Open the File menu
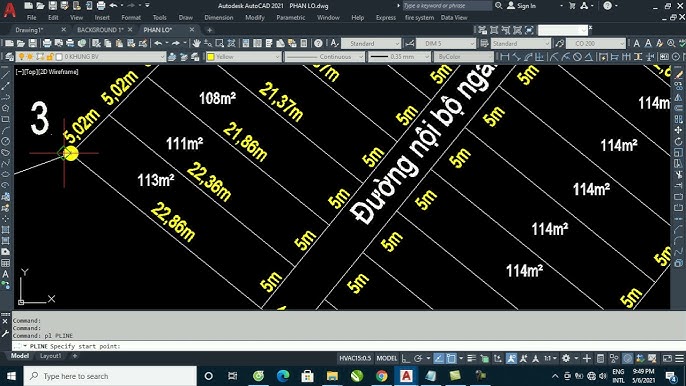This screenshot has width=686, height=386. [32, 18]
